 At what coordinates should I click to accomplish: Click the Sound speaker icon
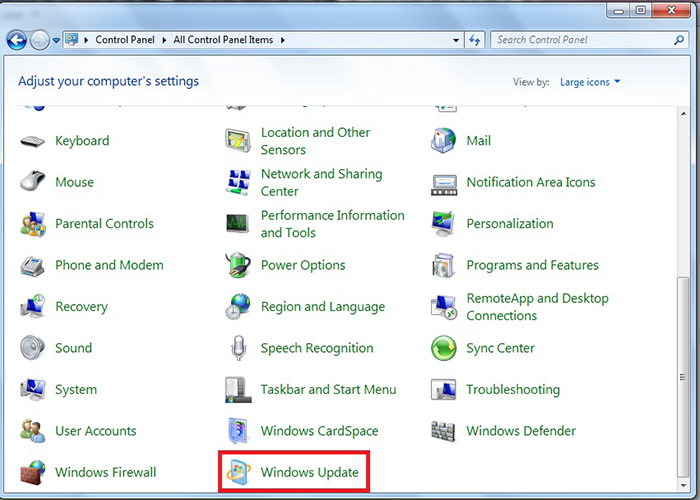[x=33, y=348]
